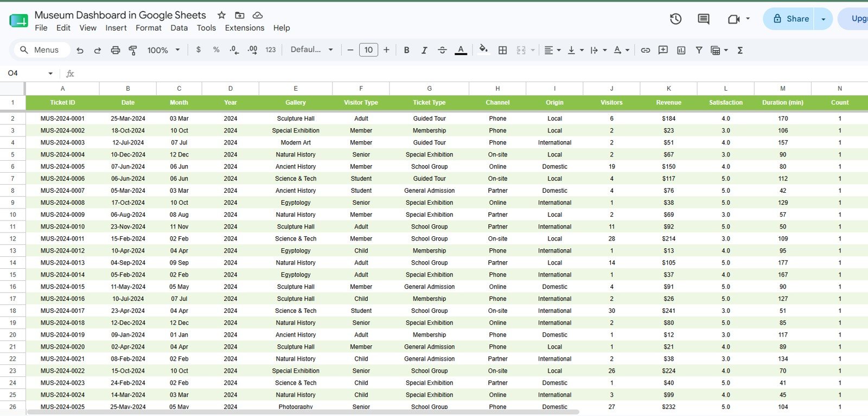Expand filter views dropdown
Screen dimensions: 868x416
[726, 50]
